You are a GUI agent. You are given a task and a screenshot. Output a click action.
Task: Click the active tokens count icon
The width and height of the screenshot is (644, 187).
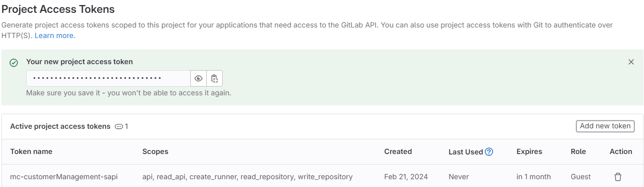(119, 126)
